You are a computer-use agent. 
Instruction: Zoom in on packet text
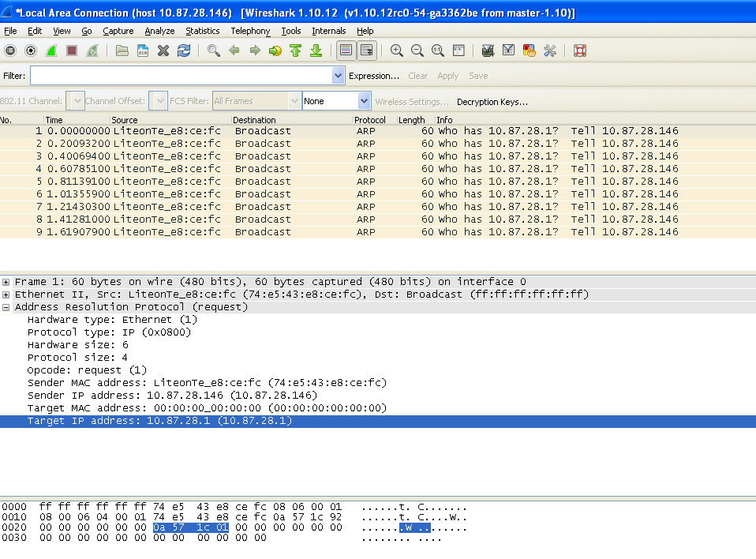[397, 51]
